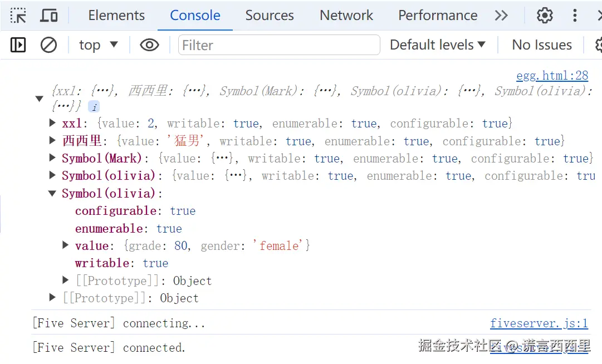Click the object info badge icon
602x364 pixels.
[94, 107]
